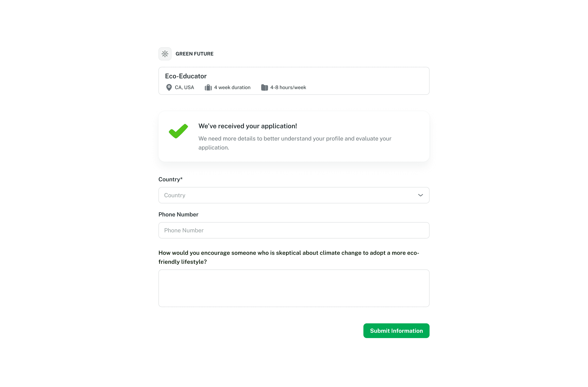Click the 4 week duration label
The image size is (588, 387).
[x=232, y=87]
